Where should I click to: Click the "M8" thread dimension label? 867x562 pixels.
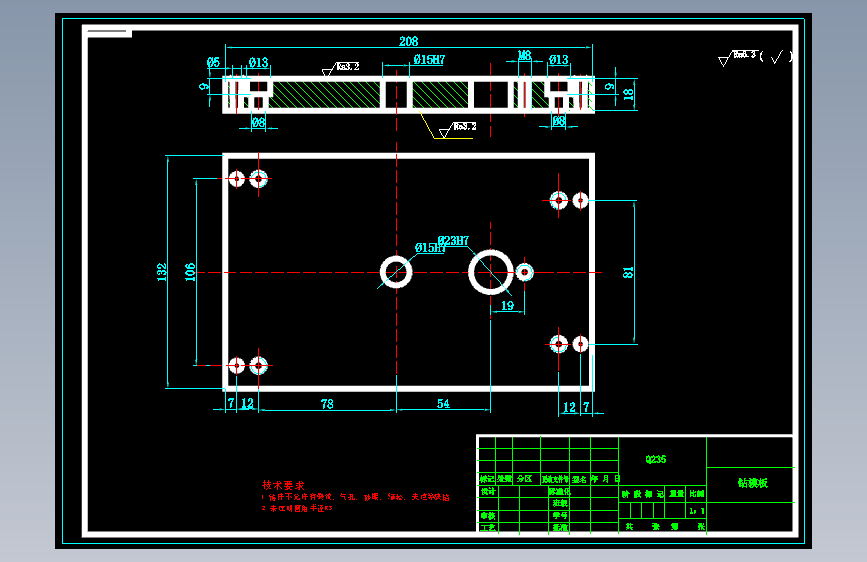[x=524, y=55]
